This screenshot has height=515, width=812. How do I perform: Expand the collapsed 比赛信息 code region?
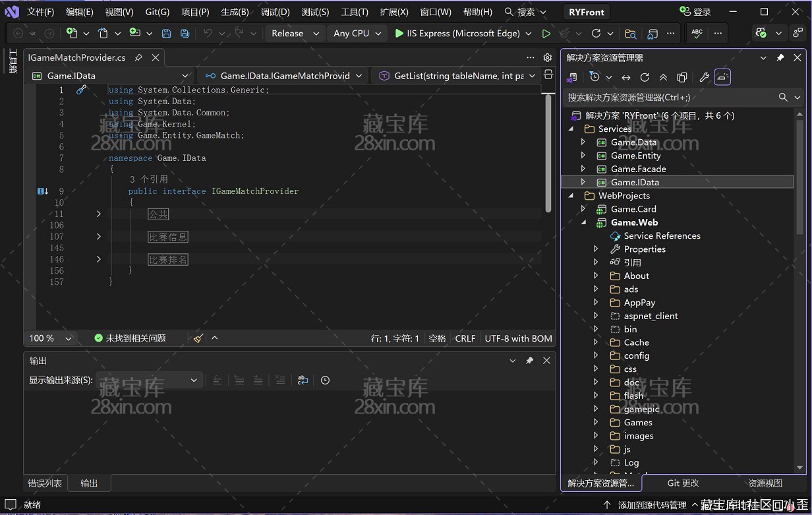coord(99,237)
